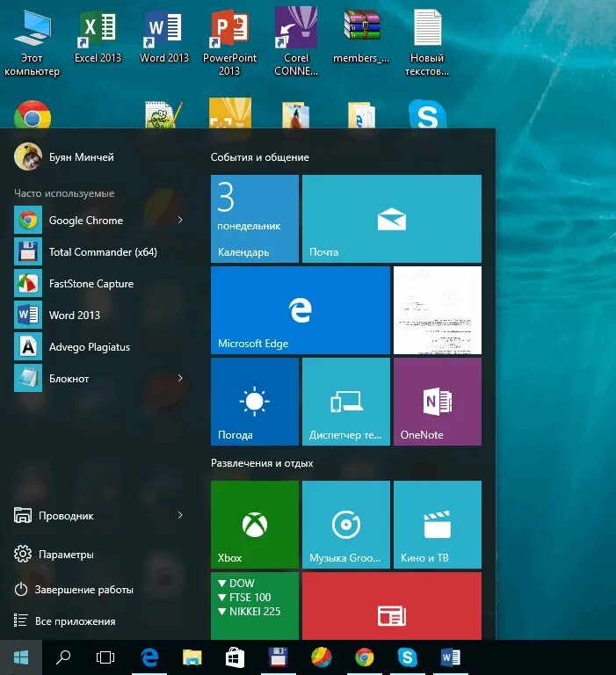Image resolution: width=616 pixels, height=675 pixels.
Task: Open the document preview live tile
Action: point(438,310)
